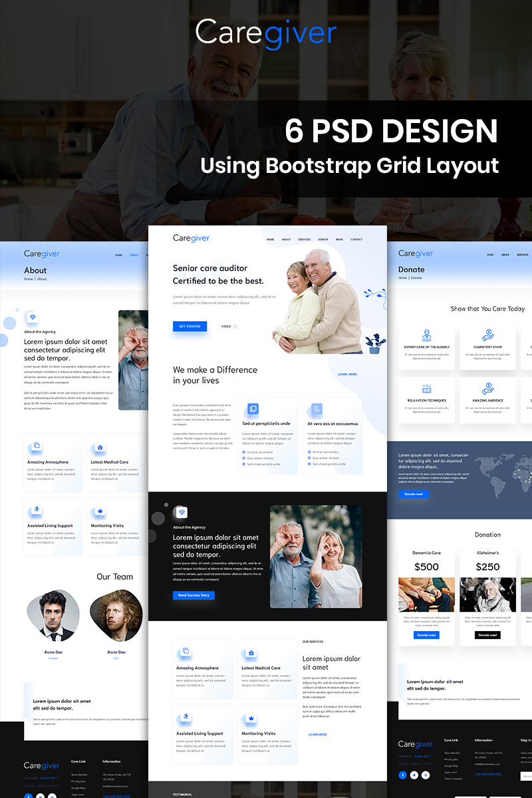Click the GET STARTED button

coord(190,327)
